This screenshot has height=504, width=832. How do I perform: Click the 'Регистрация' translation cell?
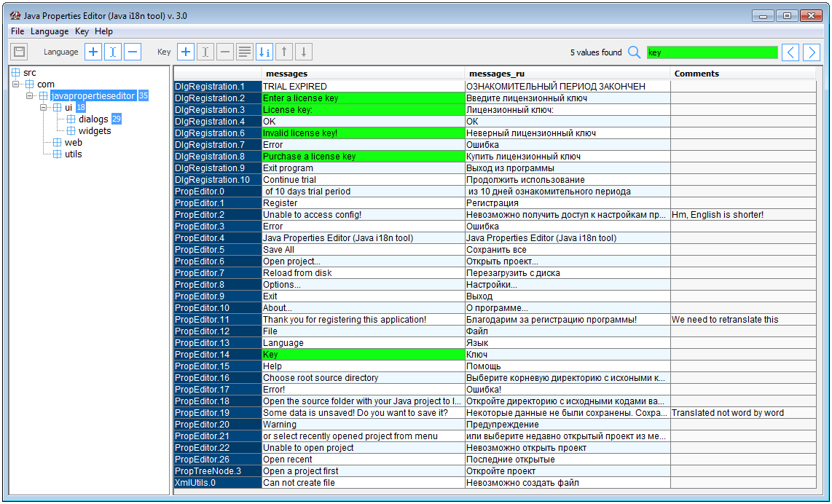click(568, 203)
